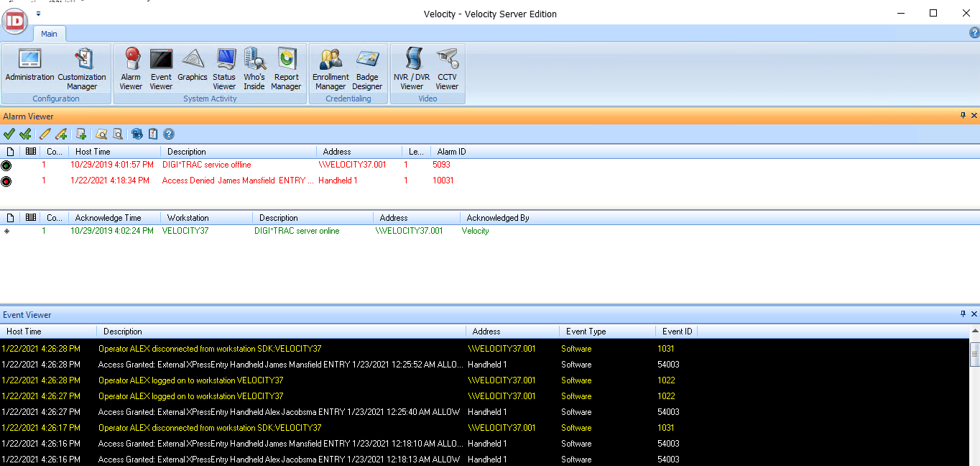
Task: Toggle auto-hide pin on Event Viewer panel
Action: point(963,314)
